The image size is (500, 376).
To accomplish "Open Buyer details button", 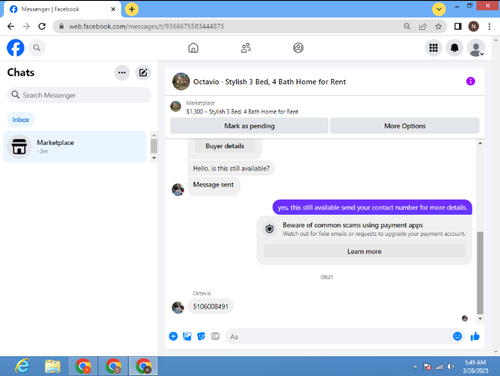I will coord(225,146).
